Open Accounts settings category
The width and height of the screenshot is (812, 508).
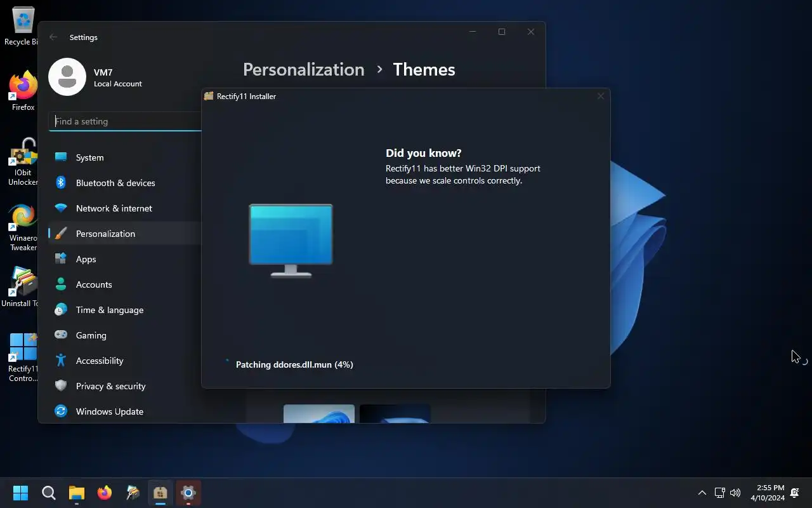pyautogui.click(x=125, y=284)
